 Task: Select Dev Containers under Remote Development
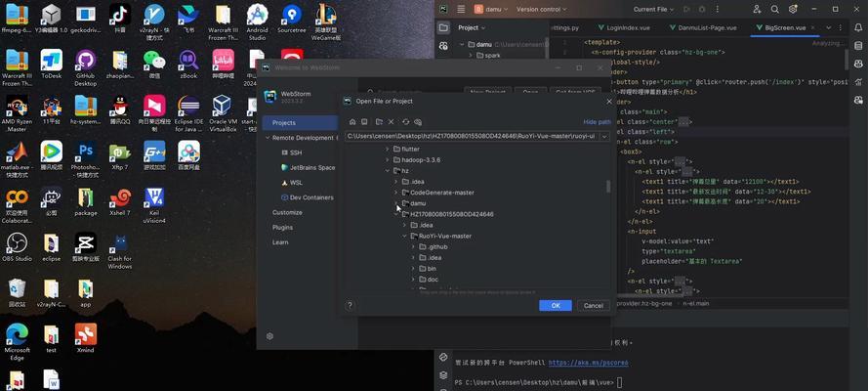(308, 197)
